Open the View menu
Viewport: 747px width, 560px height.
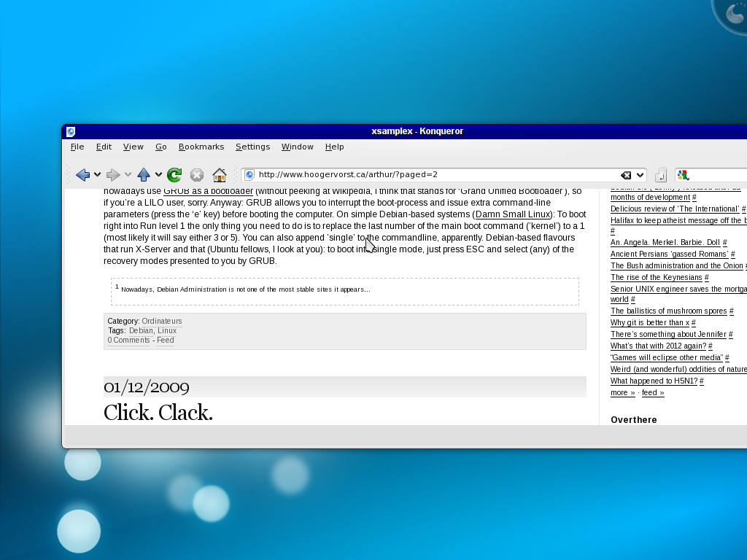[x=133, y=147]
